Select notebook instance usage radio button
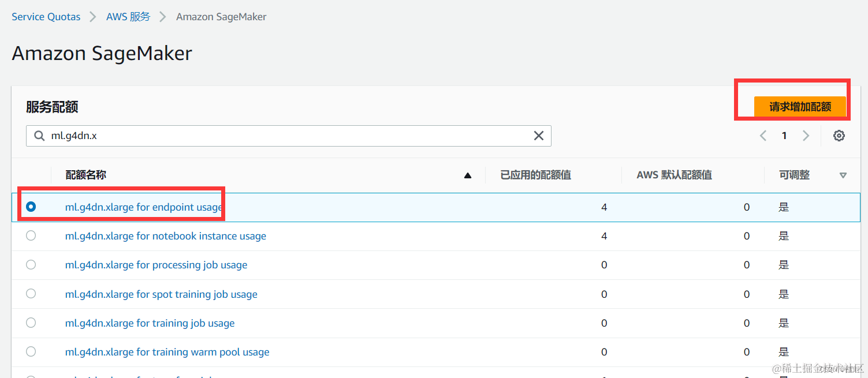The width and height of the screenshot is (868, 378). tap(31, 235)
